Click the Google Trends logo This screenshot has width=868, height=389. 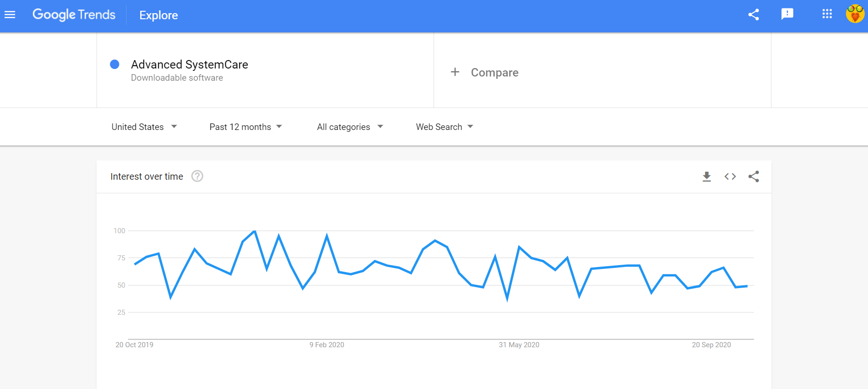[x=74, y=15]
